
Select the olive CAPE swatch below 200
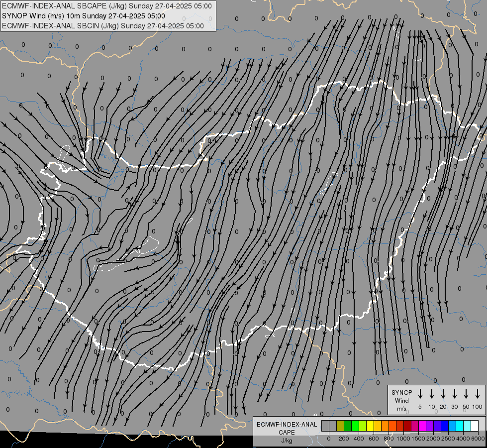point(340,426)
